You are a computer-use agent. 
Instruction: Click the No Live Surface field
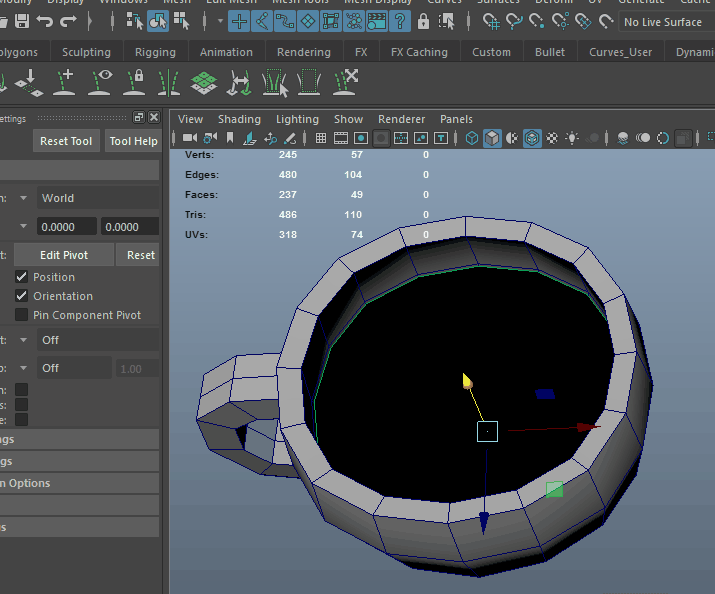667,21
